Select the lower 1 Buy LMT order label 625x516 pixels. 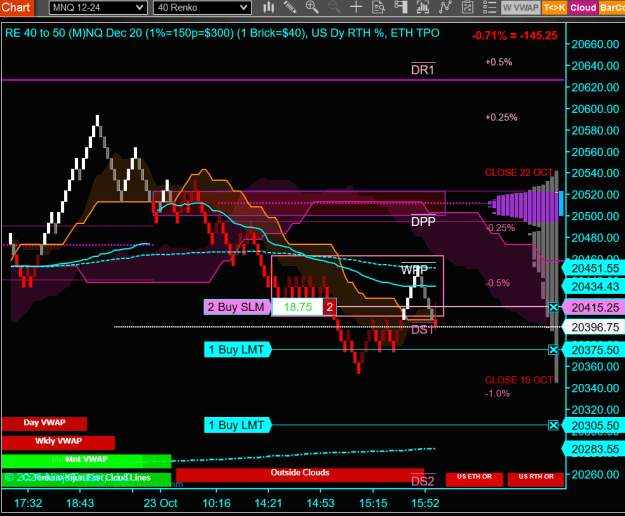(237, 425)
